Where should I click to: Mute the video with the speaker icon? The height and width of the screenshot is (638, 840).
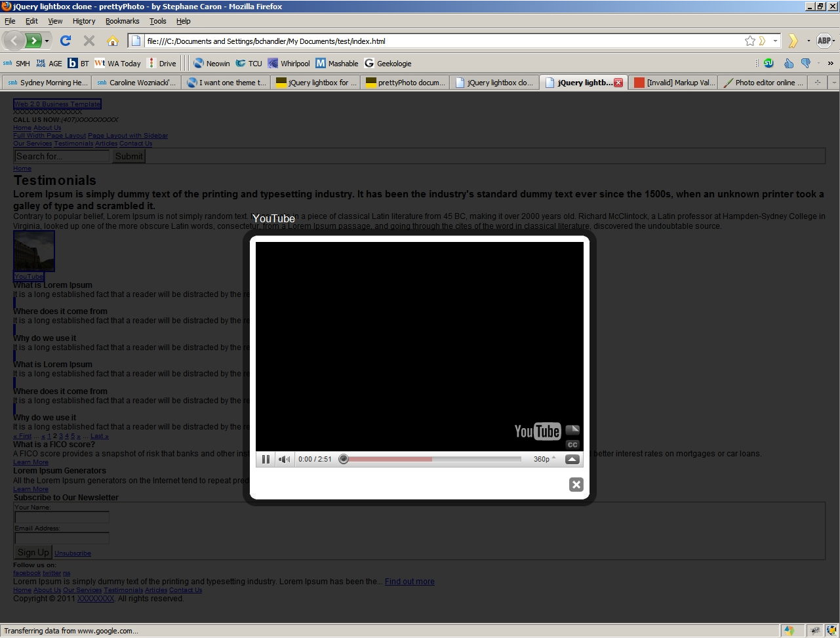tap(284, 460)
